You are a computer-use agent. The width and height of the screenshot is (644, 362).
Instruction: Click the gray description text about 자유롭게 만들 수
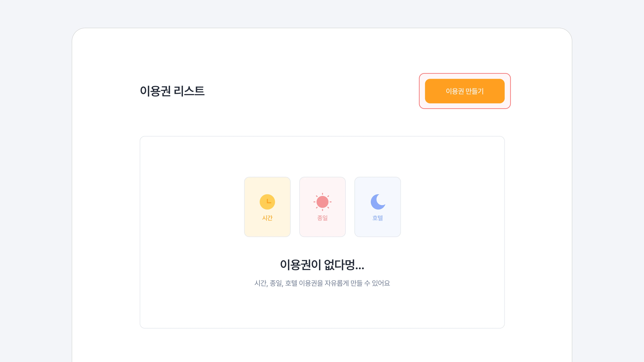[x=322, y=283]
